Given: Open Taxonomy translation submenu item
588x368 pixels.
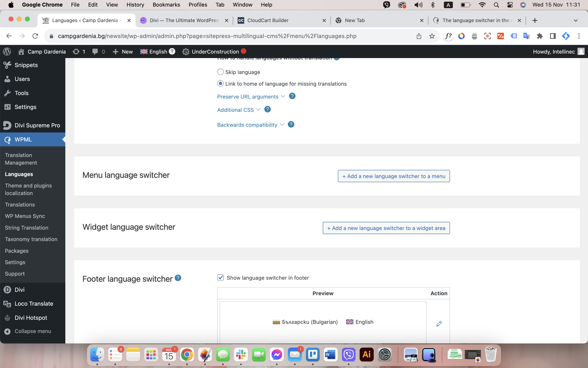Looking at the screenshot, I should click(31, 239).
